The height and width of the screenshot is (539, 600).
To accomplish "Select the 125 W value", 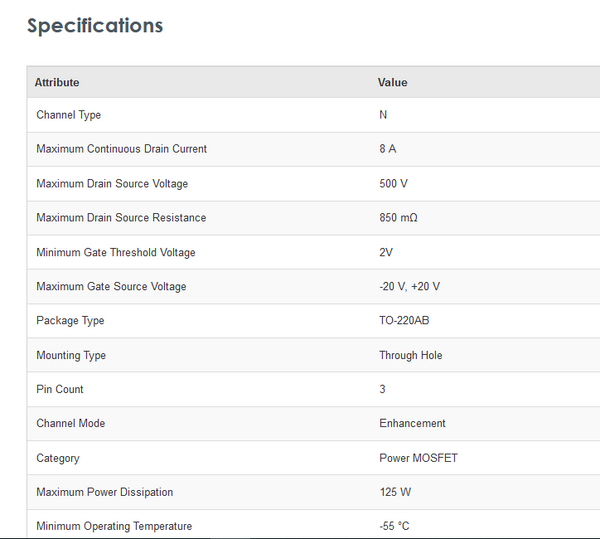I will click(395, 492).
